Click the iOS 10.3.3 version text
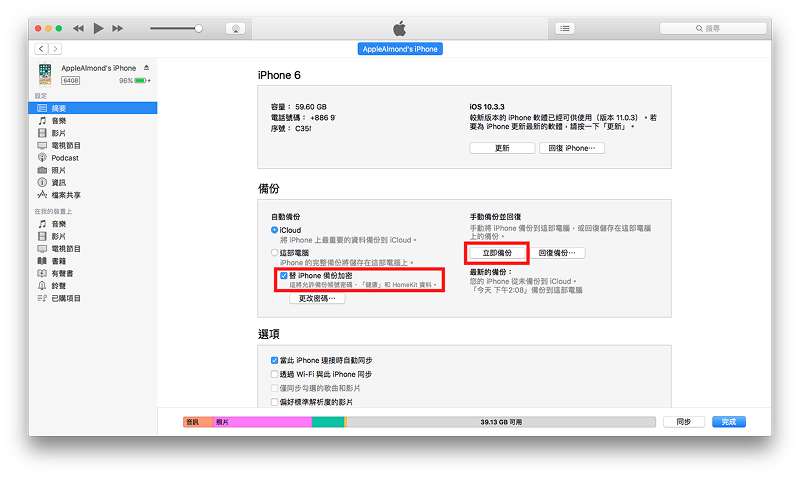 [487, 107]
